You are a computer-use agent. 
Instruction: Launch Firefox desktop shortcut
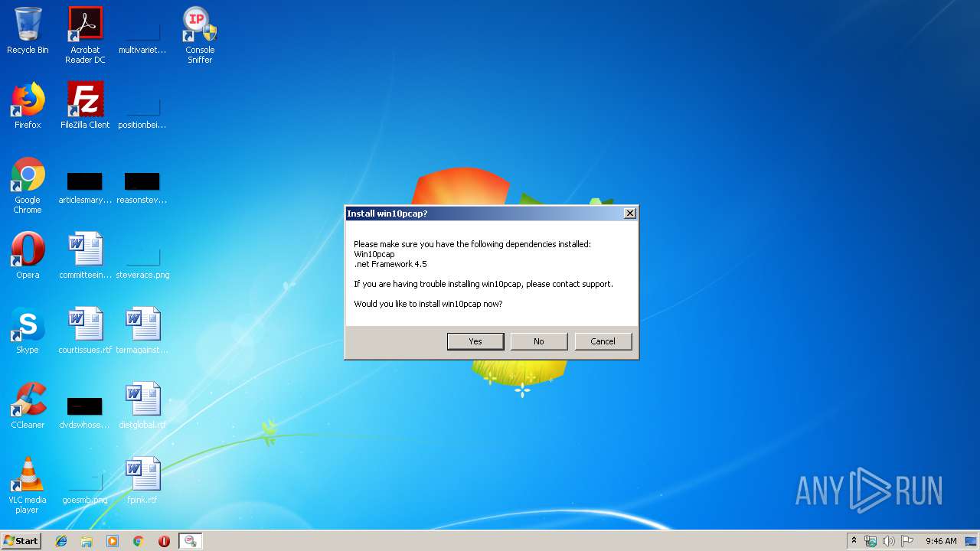[x=28, y=106]
